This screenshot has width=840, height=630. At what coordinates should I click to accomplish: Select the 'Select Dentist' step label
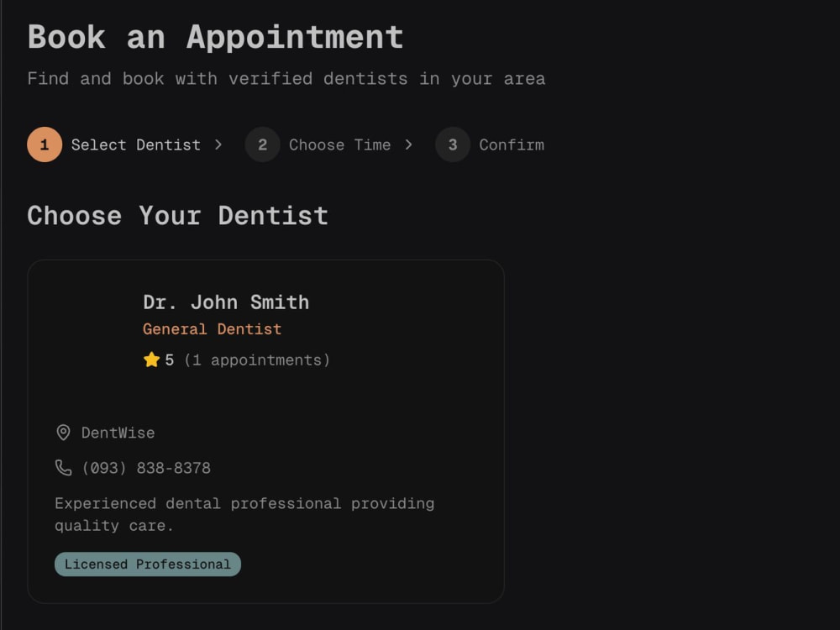136,144
